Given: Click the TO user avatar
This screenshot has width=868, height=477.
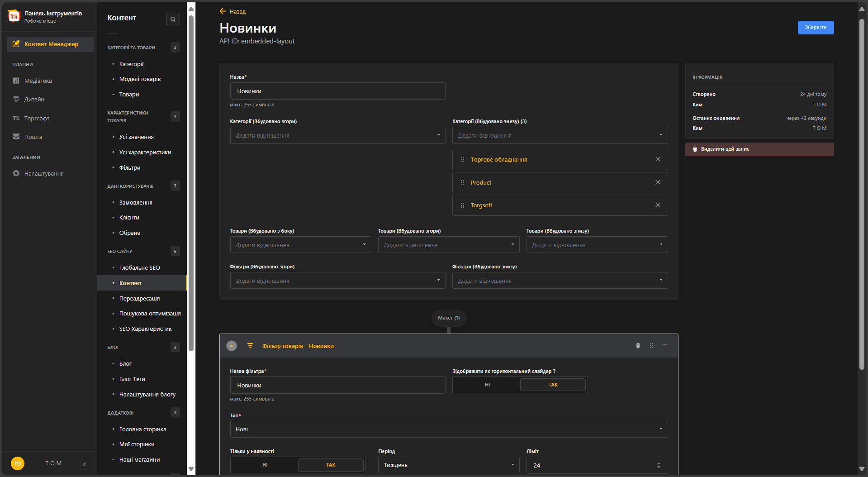Looking at the screenshot, I should pyautogui.click(x=18, y=463).
